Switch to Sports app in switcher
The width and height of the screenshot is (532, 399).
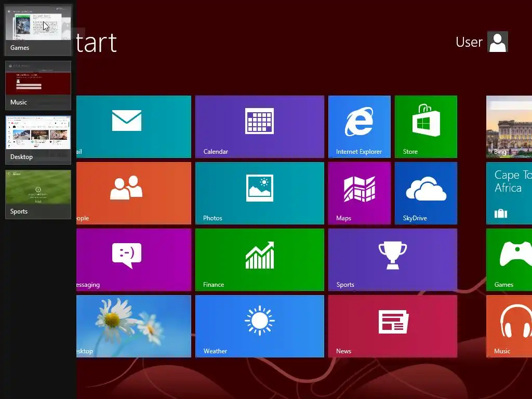pyautogui.click(x=38, y=194)
